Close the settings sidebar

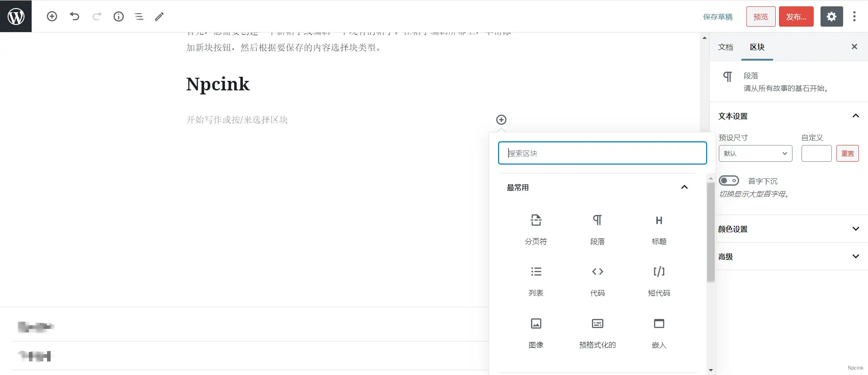pyautogui.click(x=854, y=47)
